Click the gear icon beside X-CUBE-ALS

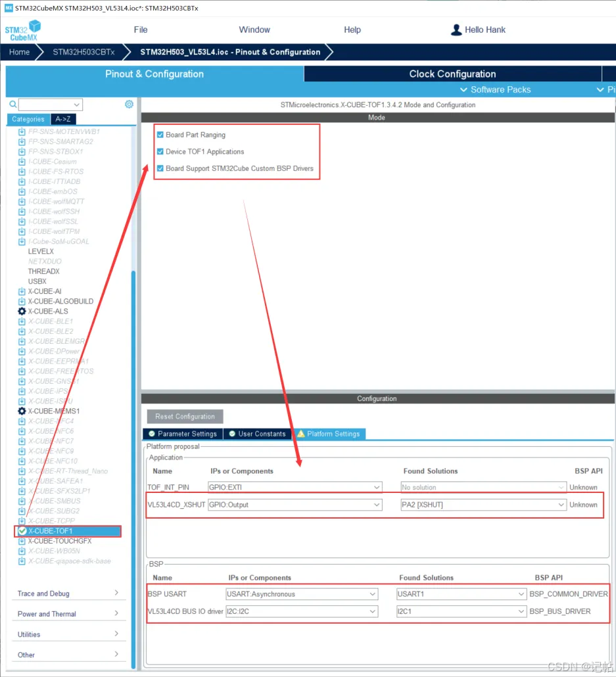pos(22,312)
